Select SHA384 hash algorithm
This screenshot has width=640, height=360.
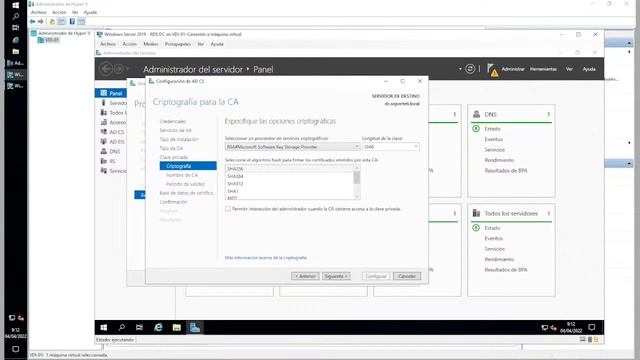click(289, 176)
